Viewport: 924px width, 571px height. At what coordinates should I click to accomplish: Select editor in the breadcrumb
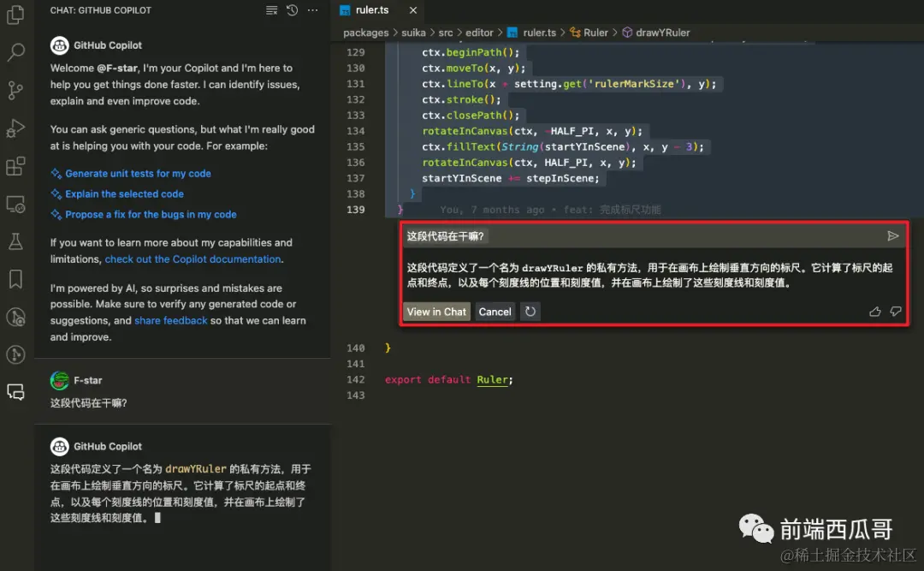pos(479,33)
